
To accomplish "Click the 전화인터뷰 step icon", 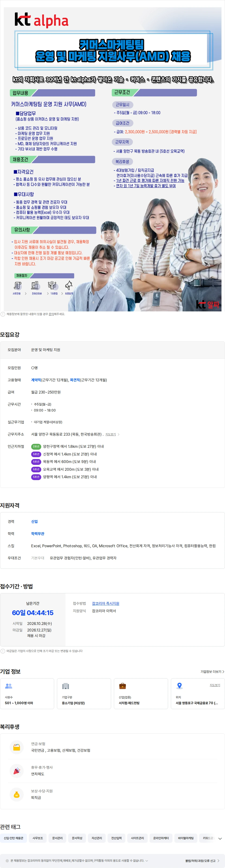I will click(35, 285).
